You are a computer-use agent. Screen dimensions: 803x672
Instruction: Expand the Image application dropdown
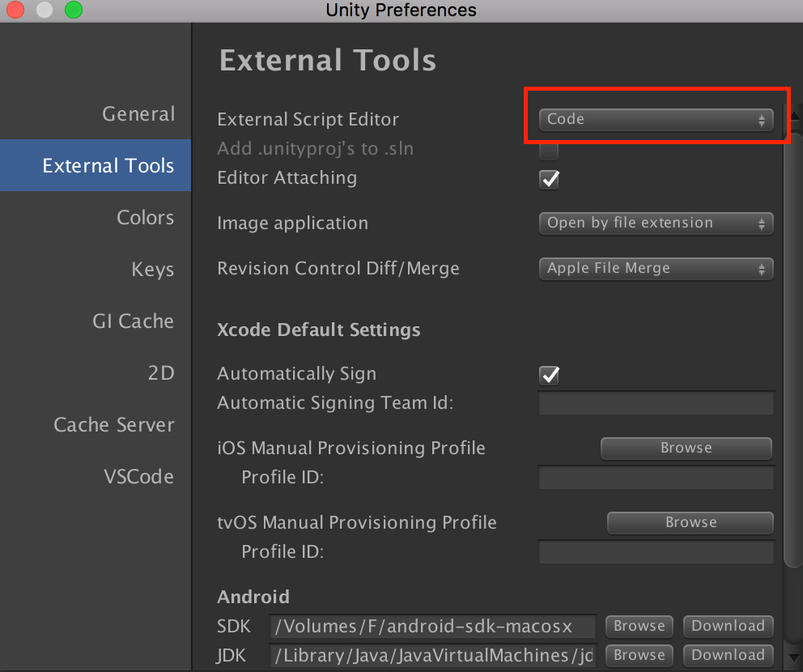pos(656,223)
